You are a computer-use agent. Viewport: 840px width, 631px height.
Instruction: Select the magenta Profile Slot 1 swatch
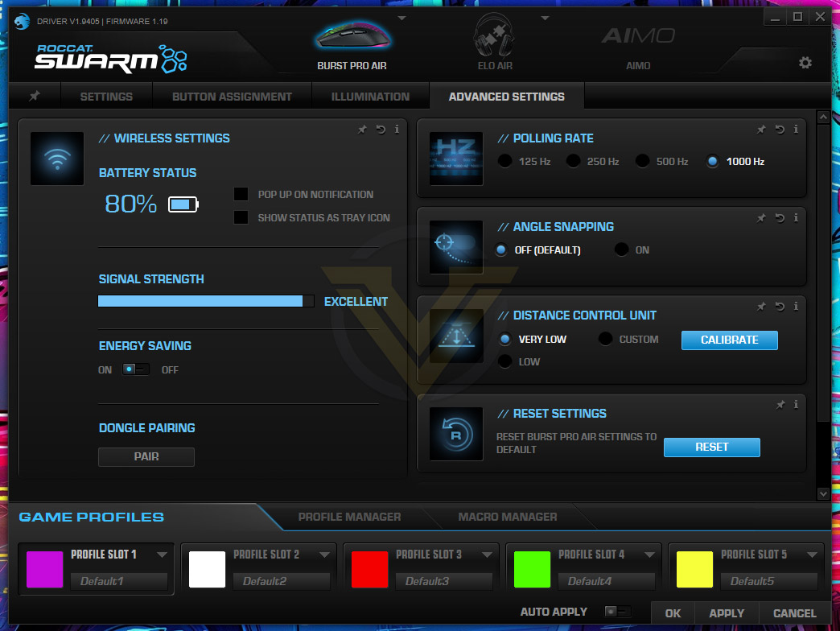pos(44,569)
